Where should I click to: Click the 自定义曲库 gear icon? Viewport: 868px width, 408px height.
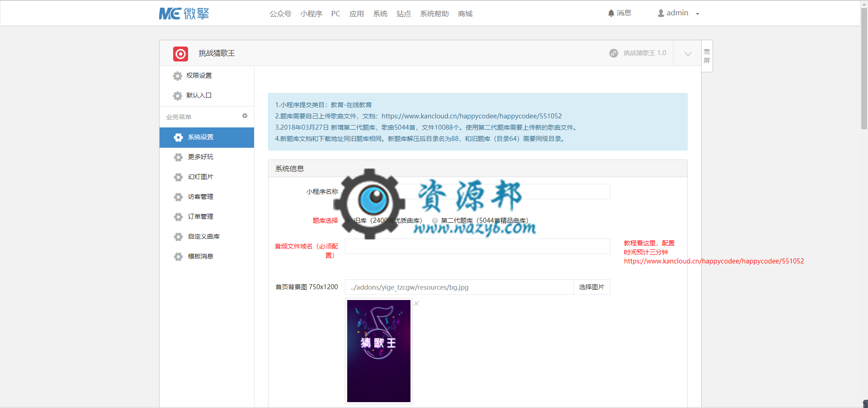[179, 237]
